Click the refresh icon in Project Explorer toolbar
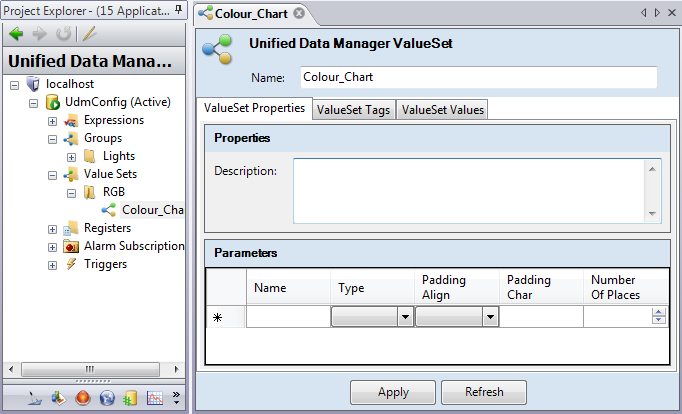 [64, 34]
